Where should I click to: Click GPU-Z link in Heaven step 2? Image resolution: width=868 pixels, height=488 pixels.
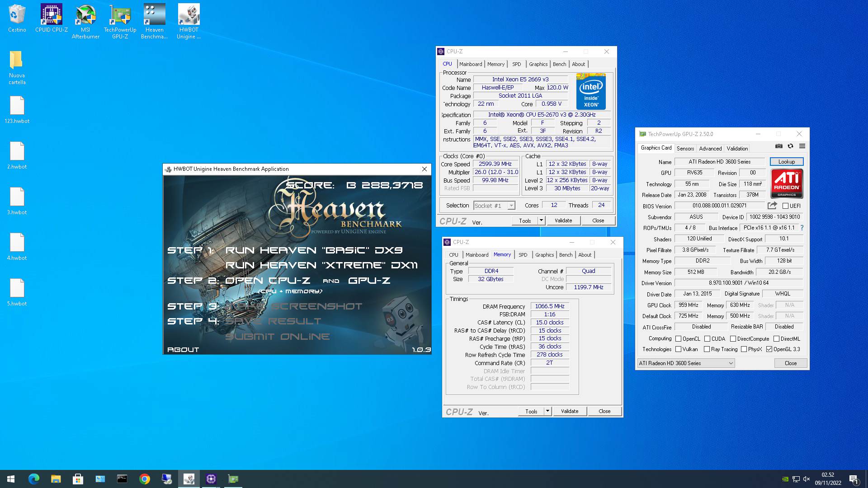369,281
